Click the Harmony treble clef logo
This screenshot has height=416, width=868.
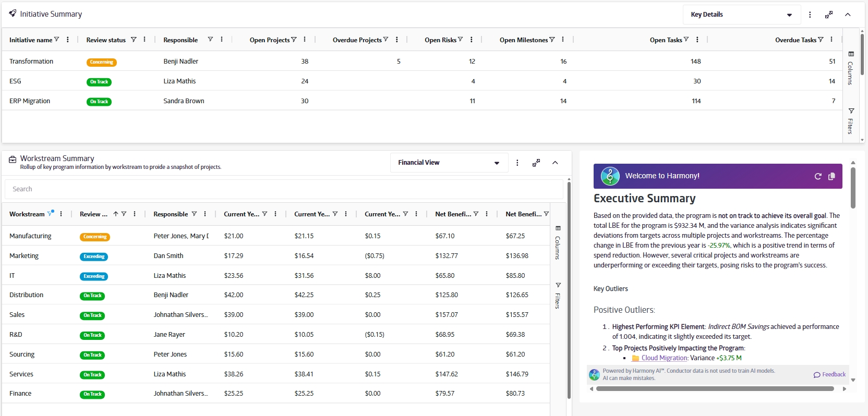coord(610,176)
